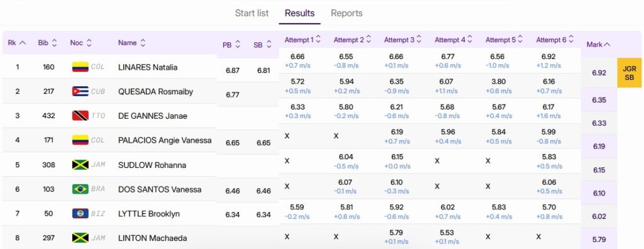
Task: Click the Jamaica flag beside LINTON Machaeda
Action: pyautogui.click(x=80, y=238)
